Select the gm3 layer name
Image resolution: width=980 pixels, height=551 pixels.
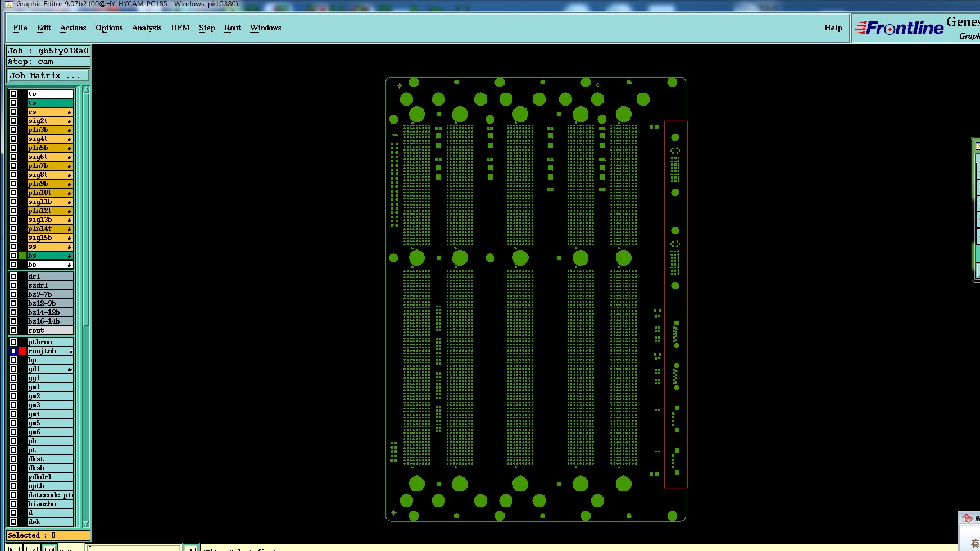coord(50,405)
